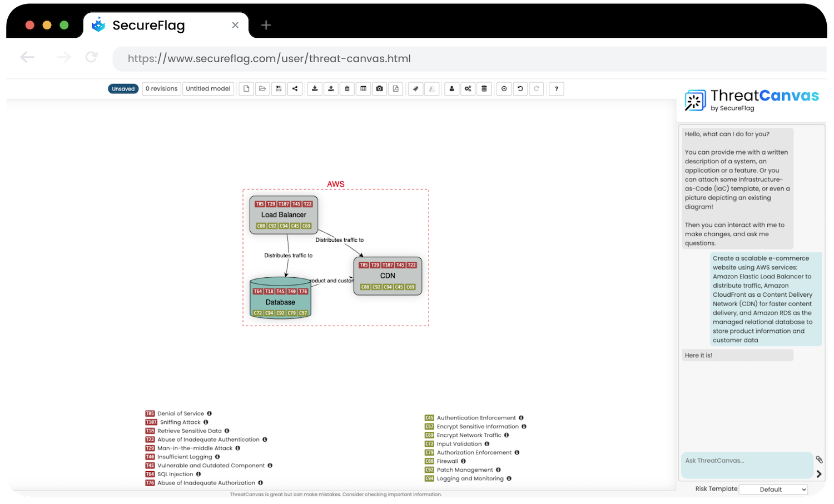This screenshot has width=834, height=504.
Task: Show info for Input Validation control
Action: click(487, 444)
